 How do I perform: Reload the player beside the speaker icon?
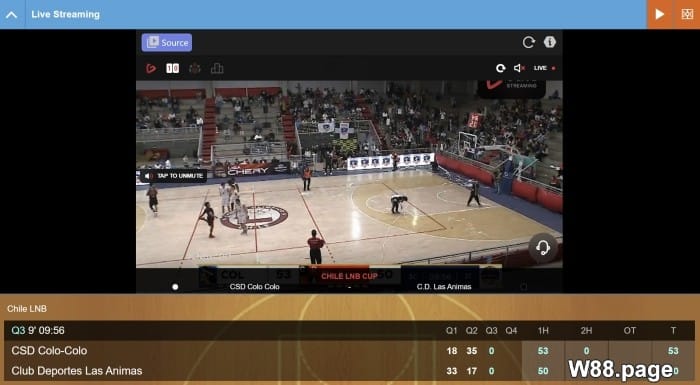tap(500, 68)
